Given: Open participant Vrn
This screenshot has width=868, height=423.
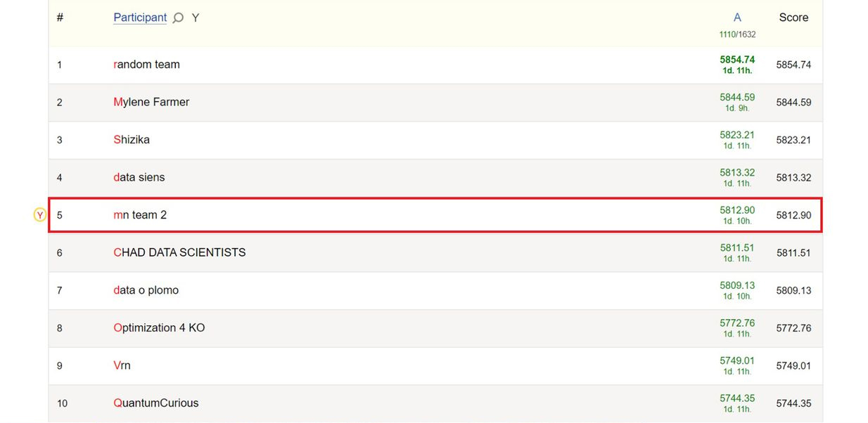Looking at the screenshot, I should coord(122,365).
